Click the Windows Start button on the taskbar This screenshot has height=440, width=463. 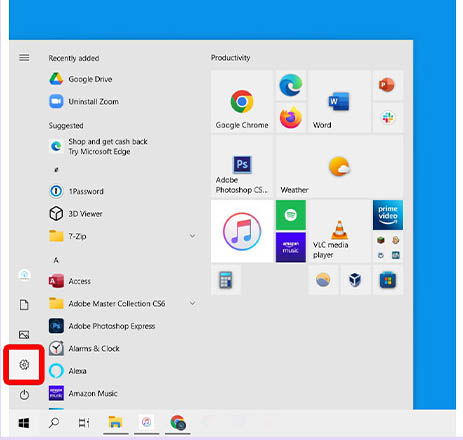[x=24, y=423]
